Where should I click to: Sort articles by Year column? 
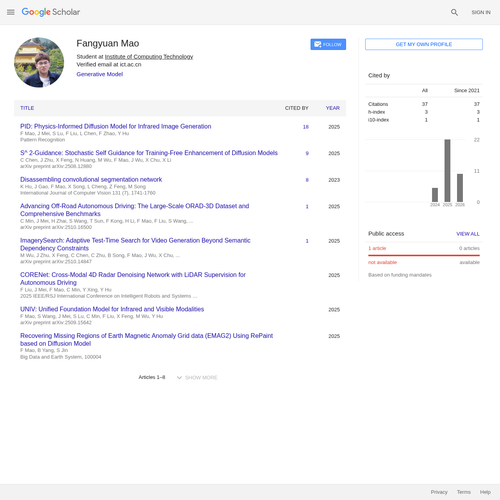coord(333,108)
